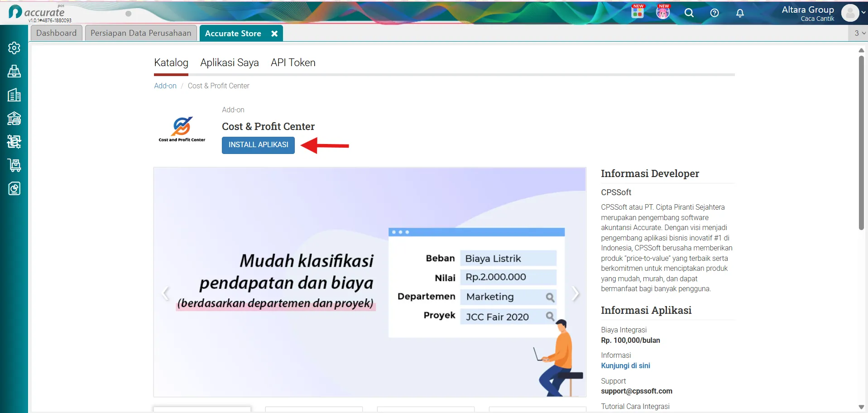Open the cart with boxes module
The image size is (868, 413).
14,165
